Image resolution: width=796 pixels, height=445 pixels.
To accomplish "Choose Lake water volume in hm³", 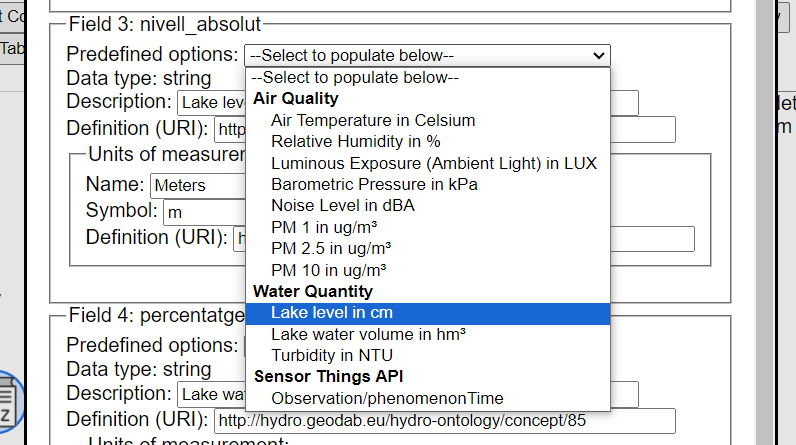I will click(427, 335).
